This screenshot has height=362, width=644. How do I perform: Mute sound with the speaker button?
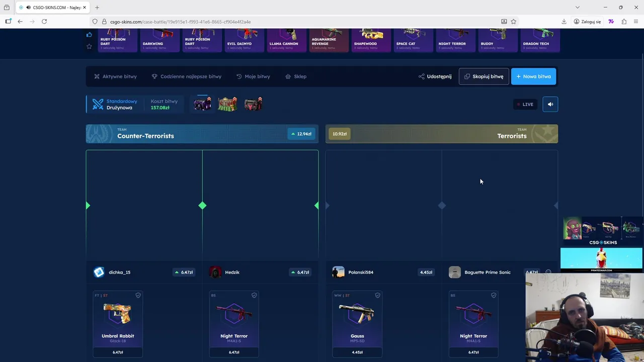click(x=550, y=104)
